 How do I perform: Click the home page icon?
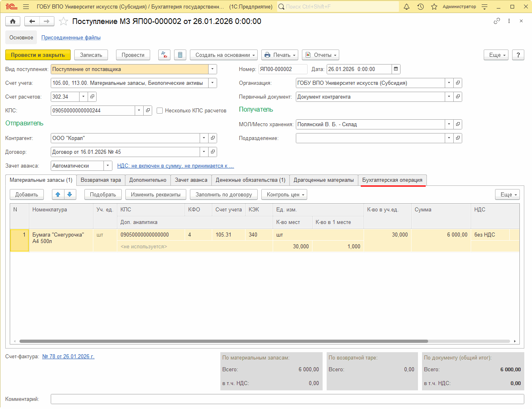coord(13,22)
